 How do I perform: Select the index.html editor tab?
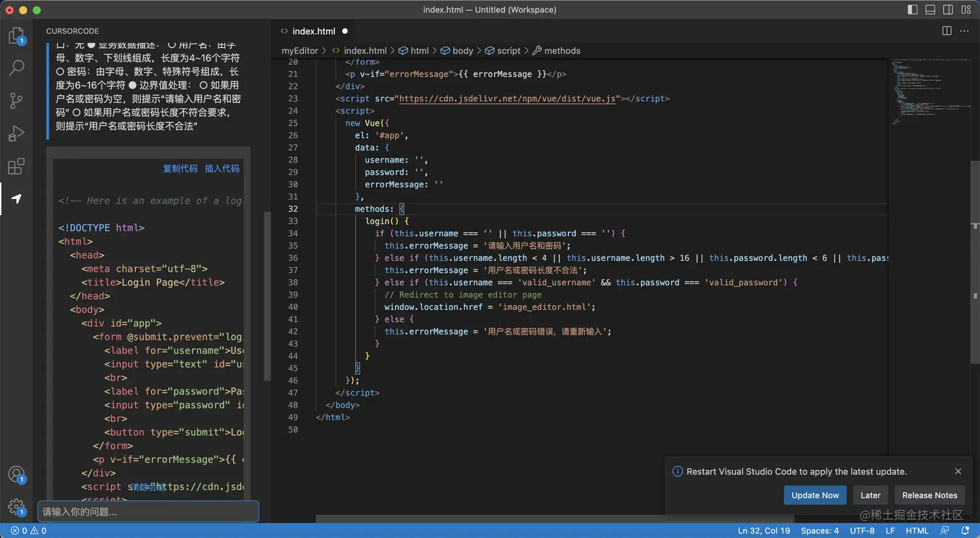[314, 31]
